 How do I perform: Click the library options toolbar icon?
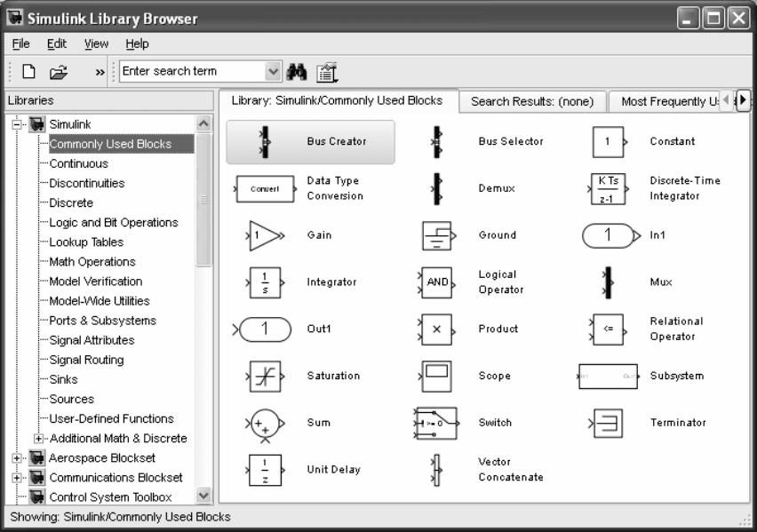[x=327, y=73]
